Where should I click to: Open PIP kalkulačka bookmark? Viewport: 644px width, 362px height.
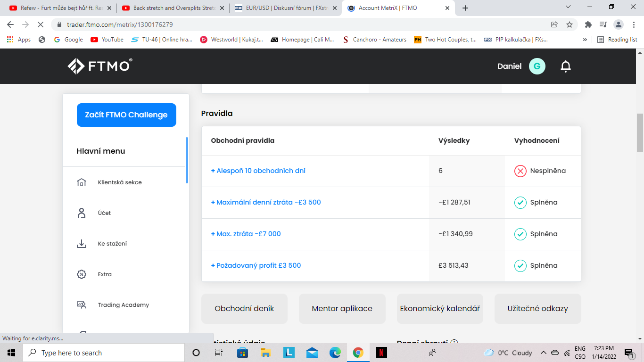coord(516,40)
